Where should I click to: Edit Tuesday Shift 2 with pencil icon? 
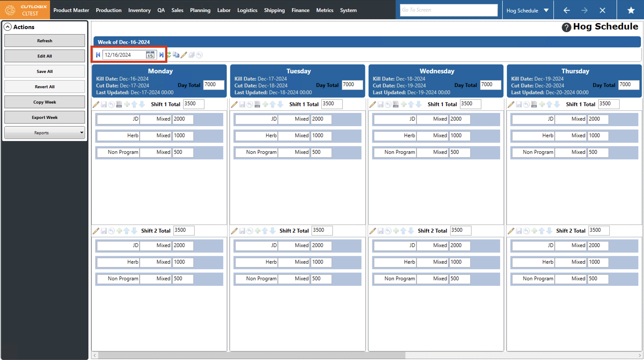234,231
